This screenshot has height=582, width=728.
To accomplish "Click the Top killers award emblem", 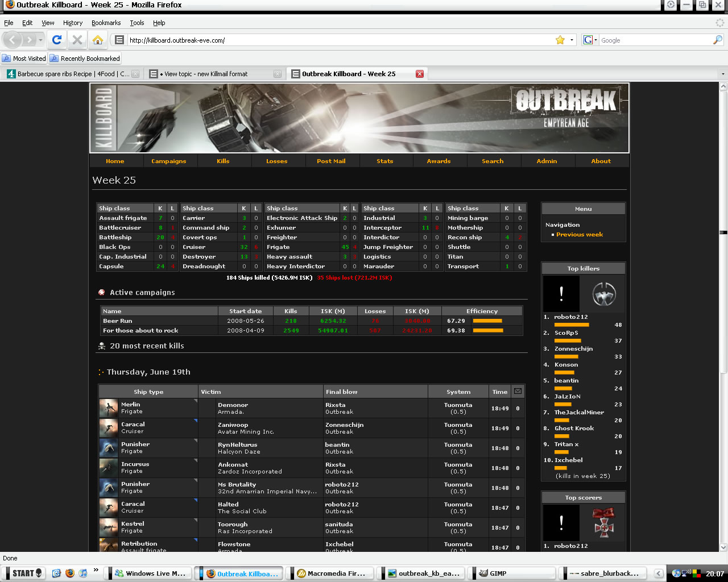I will pos(604,294).
